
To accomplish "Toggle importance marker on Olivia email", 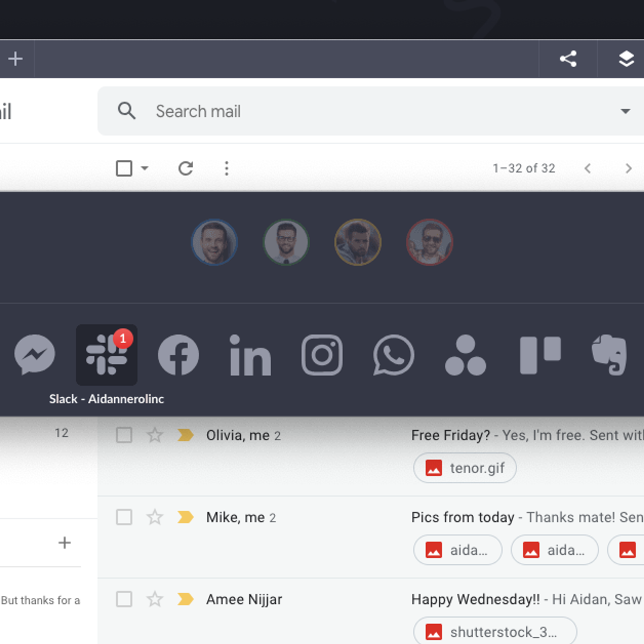I will click(x=185, y=435).
